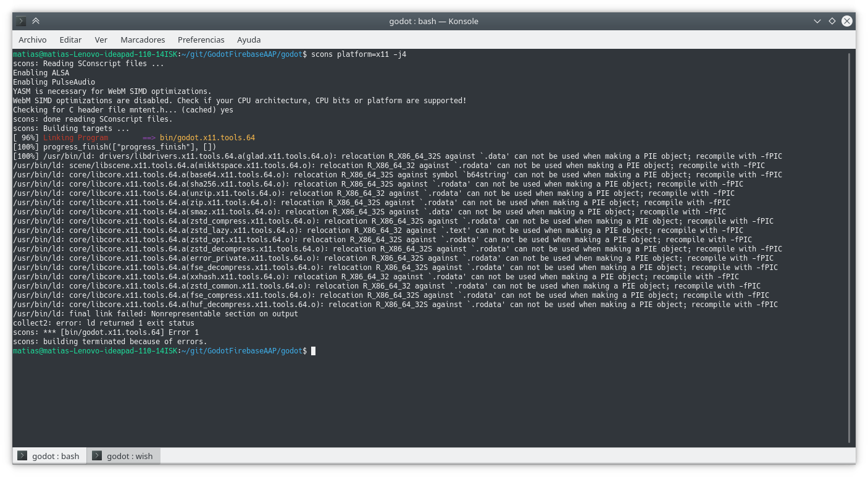Open the Editar menu
The height and width of the screenshot is (477, 868).
70,40
